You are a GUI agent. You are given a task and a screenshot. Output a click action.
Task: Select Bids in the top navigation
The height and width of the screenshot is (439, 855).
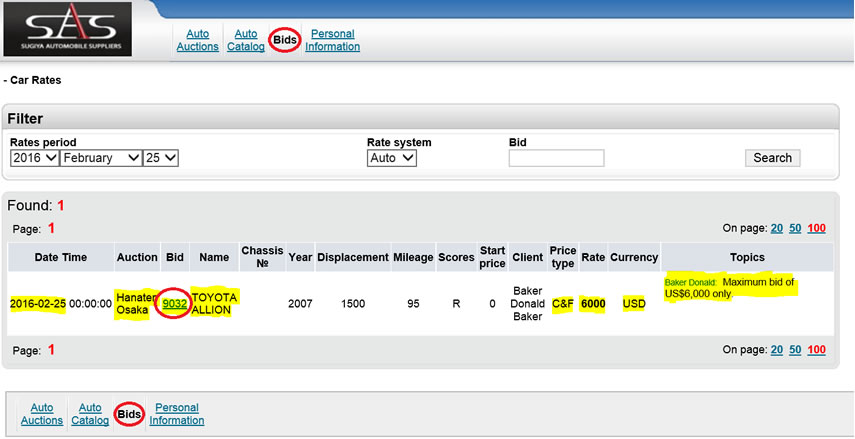pos(284,40)
